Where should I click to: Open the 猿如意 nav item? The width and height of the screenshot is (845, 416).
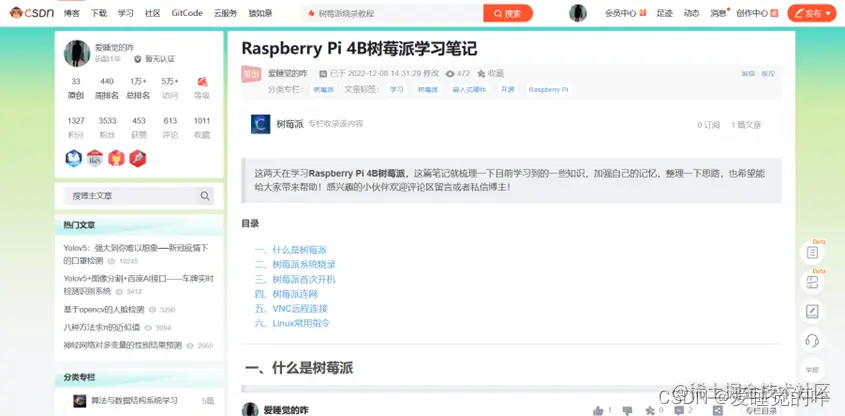click(260, 13)
